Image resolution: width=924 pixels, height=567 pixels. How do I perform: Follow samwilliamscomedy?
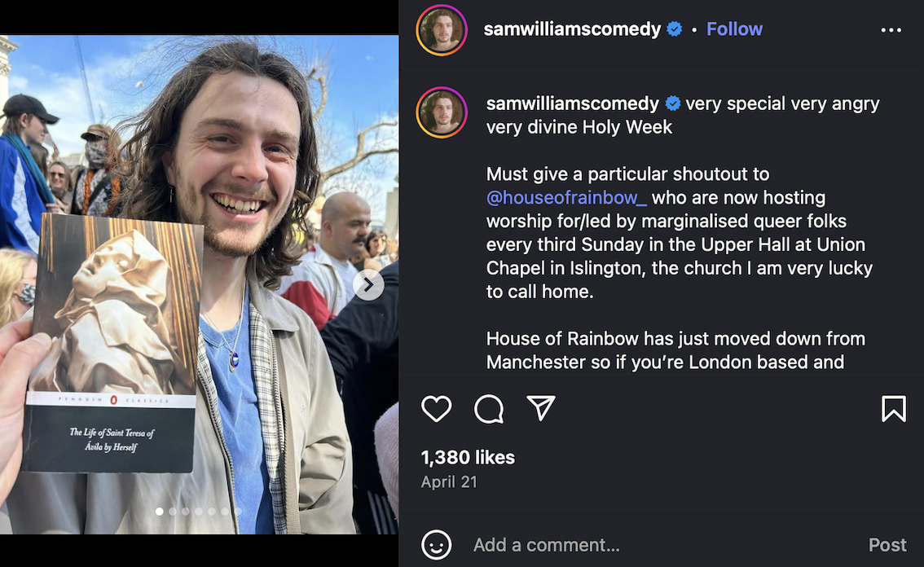click(733, 29)
